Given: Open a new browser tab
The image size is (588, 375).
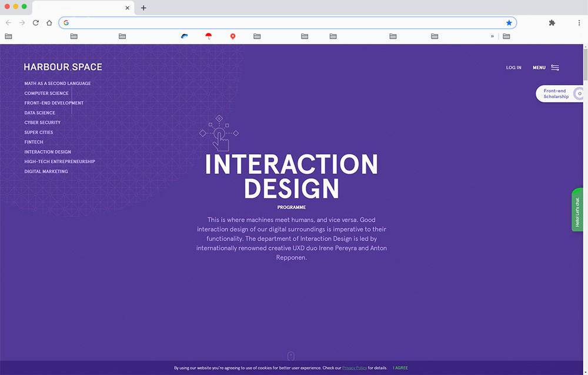Looking at the screenshot, I should click(x=143, y=8).
